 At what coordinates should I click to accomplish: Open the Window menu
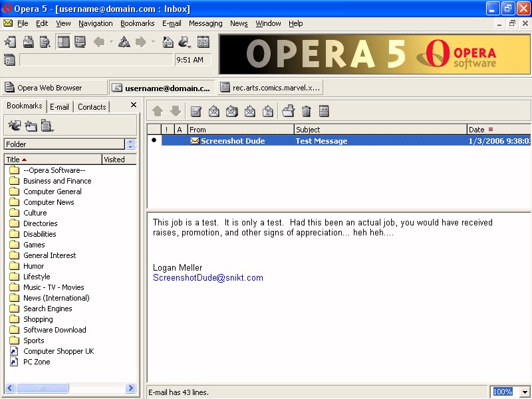click(268, 23)
